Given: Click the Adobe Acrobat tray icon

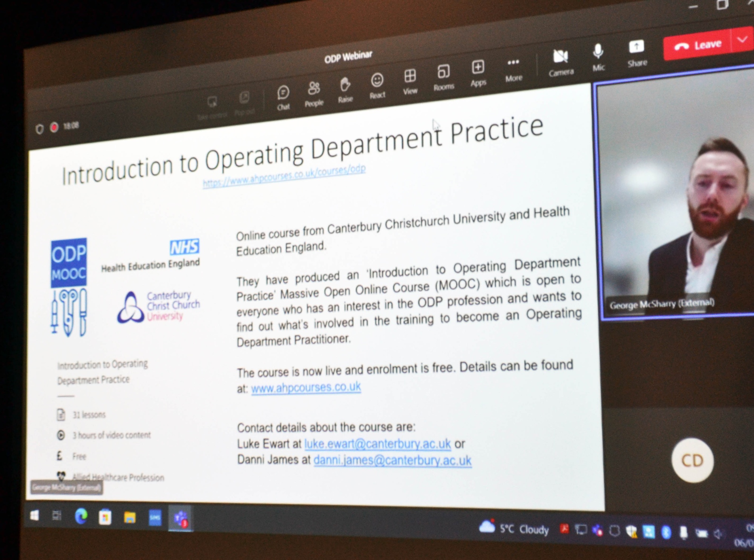Looking at the screenshot, I should pyautogui.click(x=564, y=529).
